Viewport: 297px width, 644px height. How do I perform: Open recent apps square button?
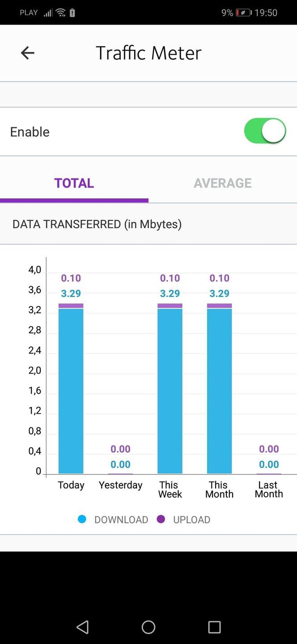(215, 627)
